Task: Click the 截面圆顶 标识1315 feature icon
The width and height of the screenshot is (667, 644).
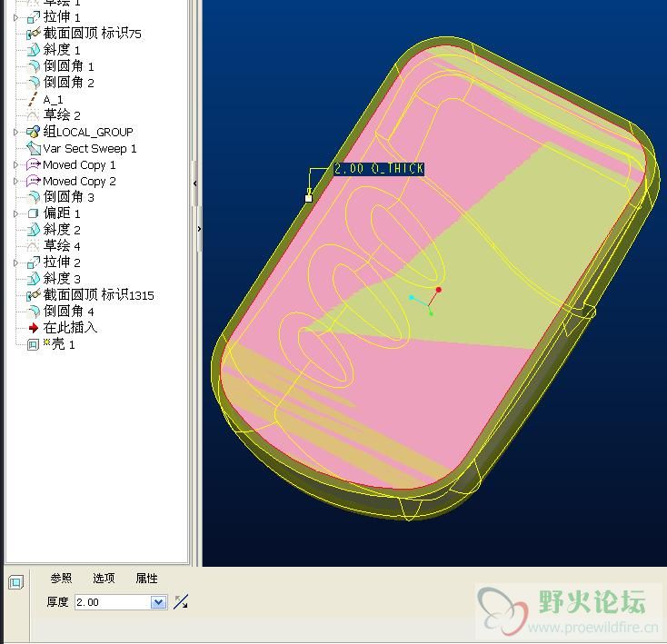Action: [34, 295]
